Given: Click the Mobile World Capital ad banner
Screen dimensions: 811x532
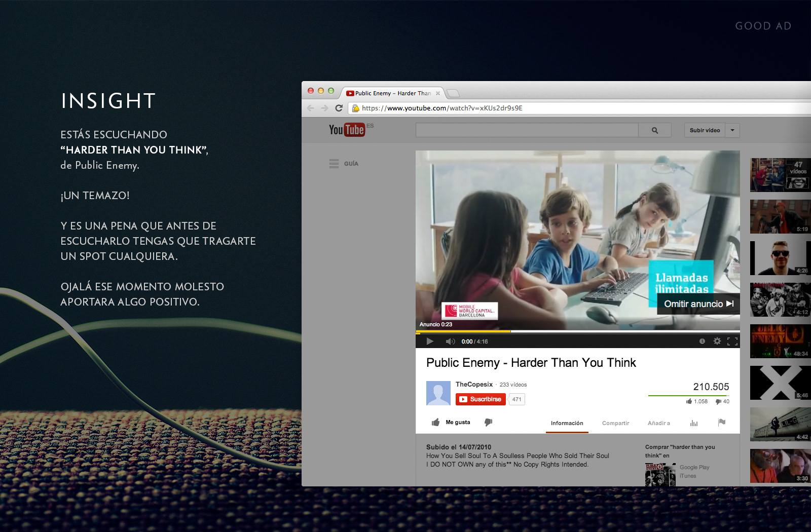Looking at the screenshot, I should (x=470, y=311).
